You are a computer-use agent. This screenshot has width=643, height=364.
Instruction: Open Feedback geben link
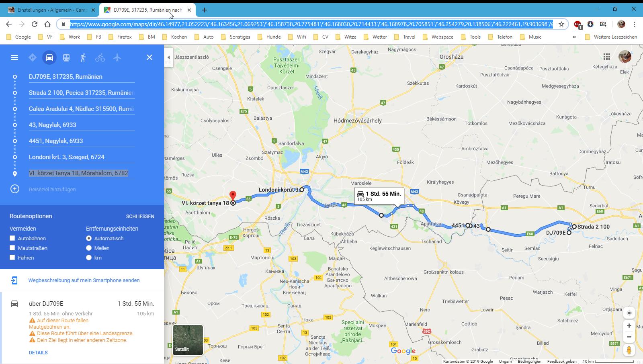point(562,361)
